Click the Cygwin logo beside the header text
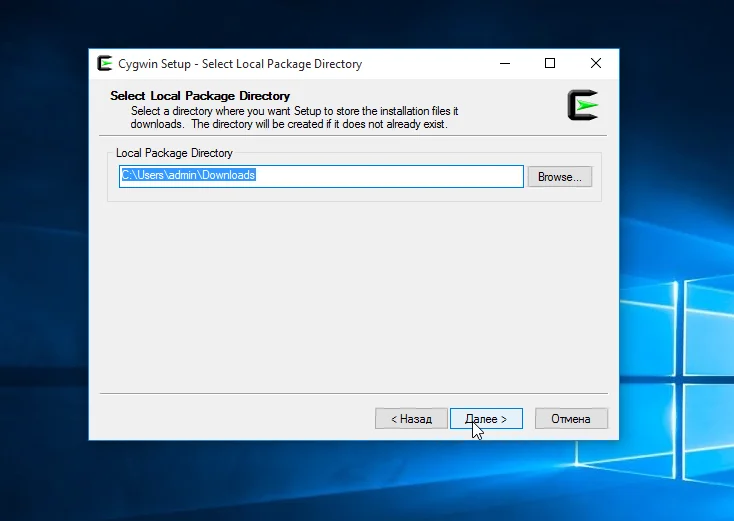This screenshot has height=521, width=734. click(x=583, y=105)
